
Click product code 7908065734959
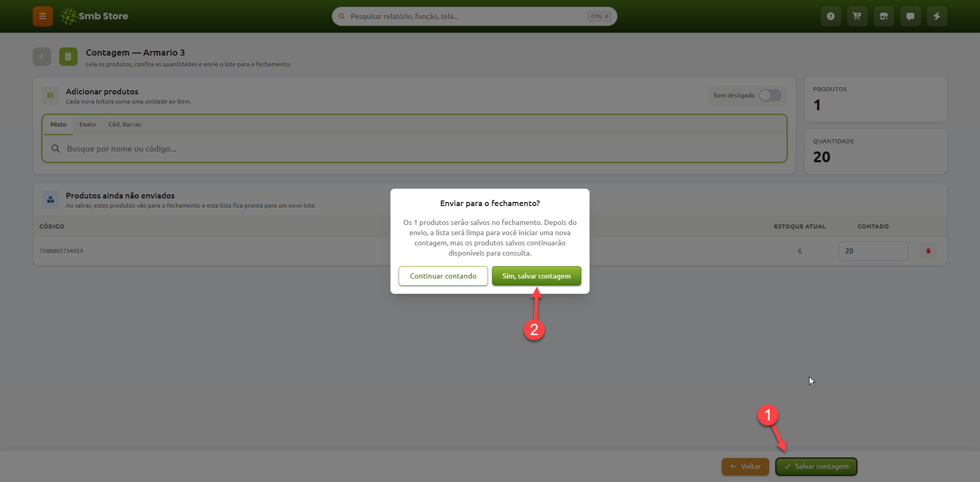coord(61,251)
